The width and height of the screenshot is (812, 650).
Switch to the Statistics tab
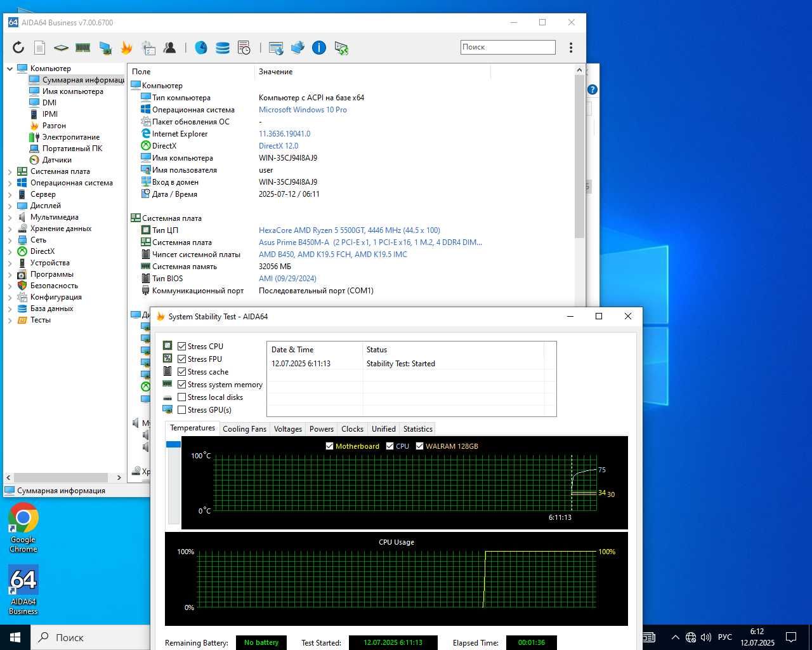pos(417,429)
